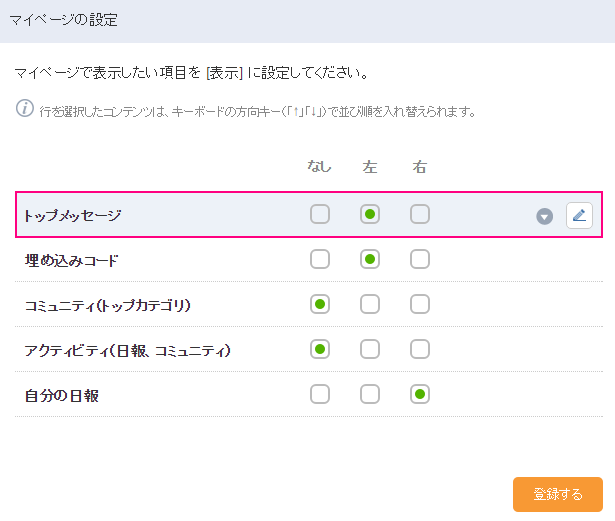Viewport: 615px width, 521px height.
Task: Set トップメッセージ to なし
Action: point(320,214)
